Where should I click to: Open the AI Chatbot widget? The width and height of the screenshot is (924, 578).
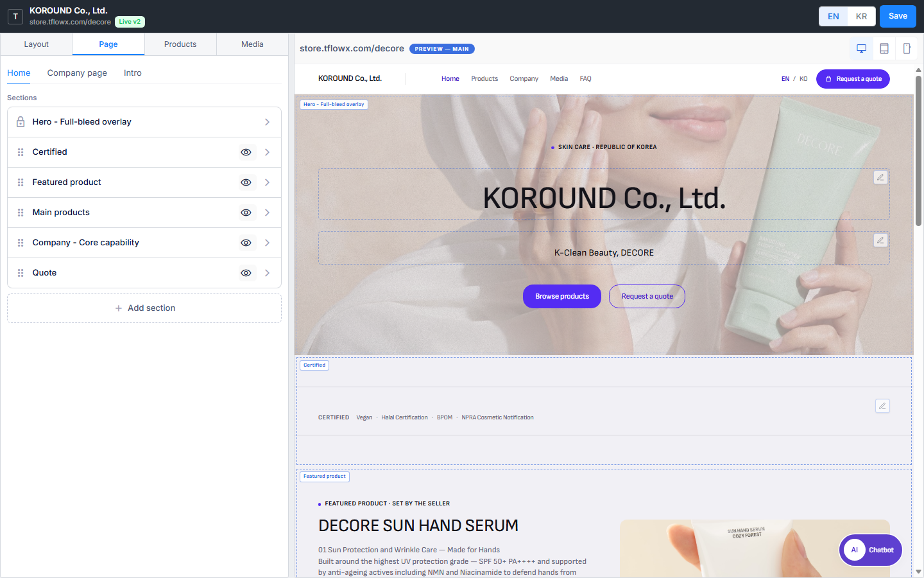click(871, 550)
